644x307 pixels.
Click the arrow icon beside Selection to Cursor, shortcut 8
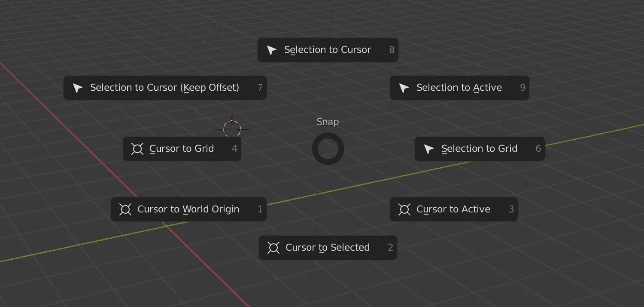272,50
